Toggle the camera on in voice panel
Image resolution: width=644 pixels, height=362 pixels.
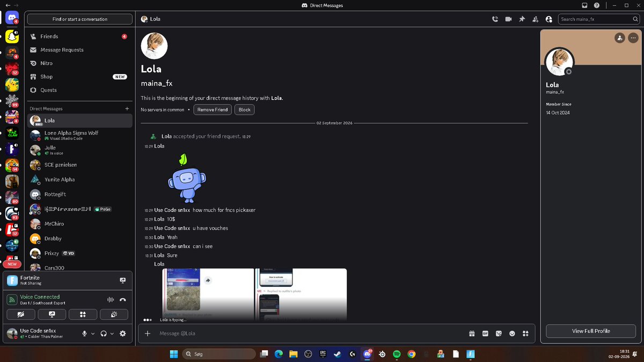point(21,314)
